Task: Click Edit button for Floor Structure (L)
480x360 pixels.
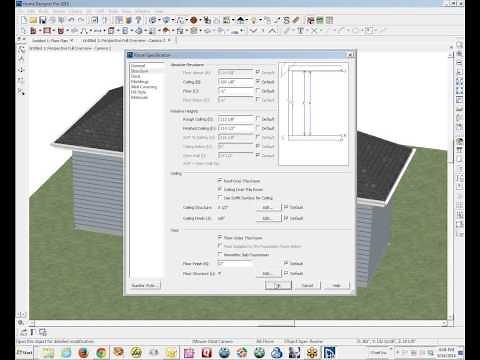Action: pos(269,274)
